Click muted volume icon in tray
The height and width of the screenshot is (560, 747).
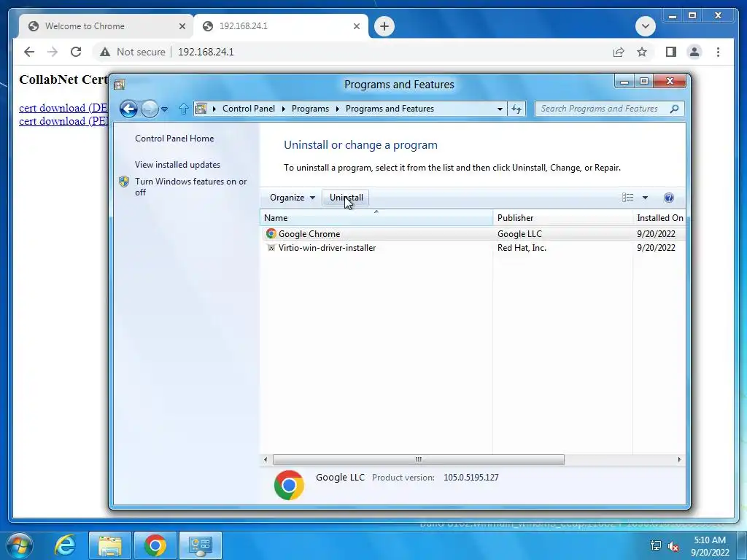click(673, 545)
